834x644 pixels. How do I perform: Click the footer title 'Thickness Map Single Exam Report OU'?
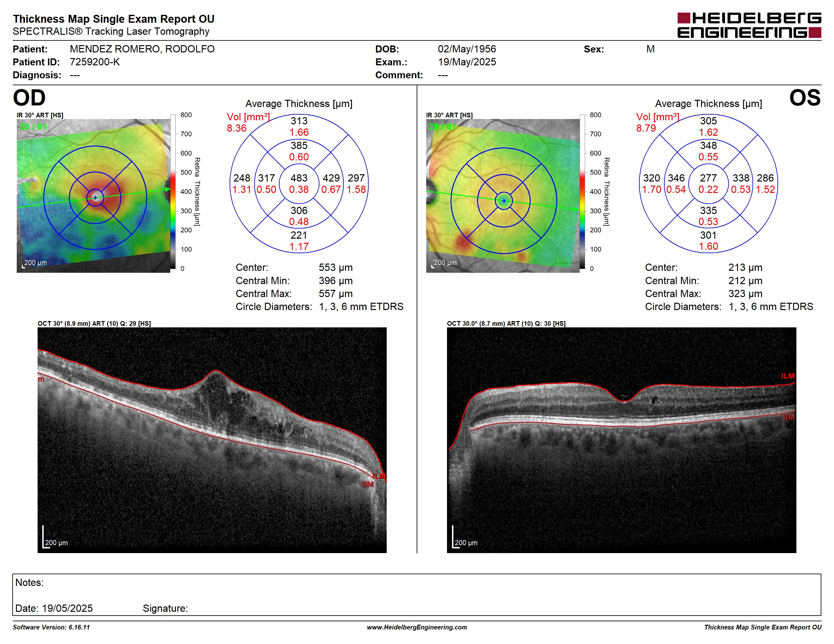[763, 627]
